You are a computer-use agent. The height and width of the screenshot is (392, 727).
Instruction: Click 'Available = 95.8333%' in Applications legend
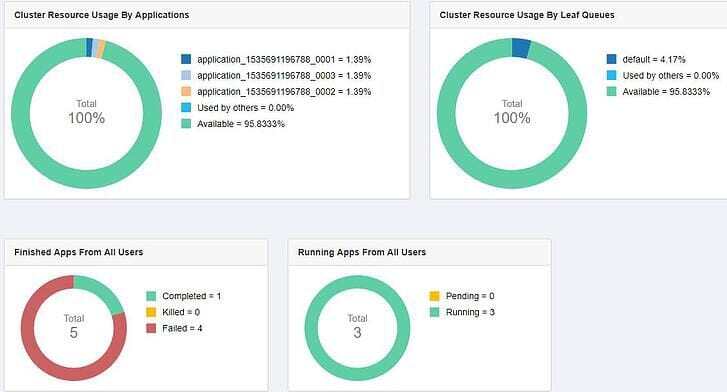[241, 123]
